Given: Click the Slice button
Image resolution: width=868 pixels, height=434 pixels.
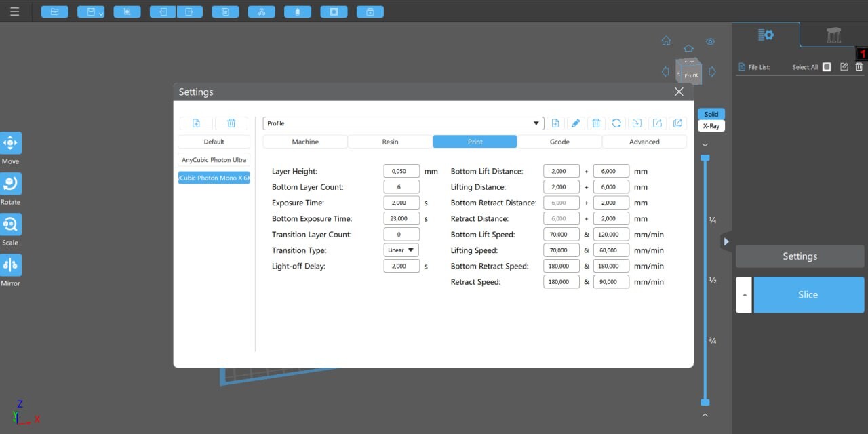Looking at the screenshot, I should [x=808, y=295].
